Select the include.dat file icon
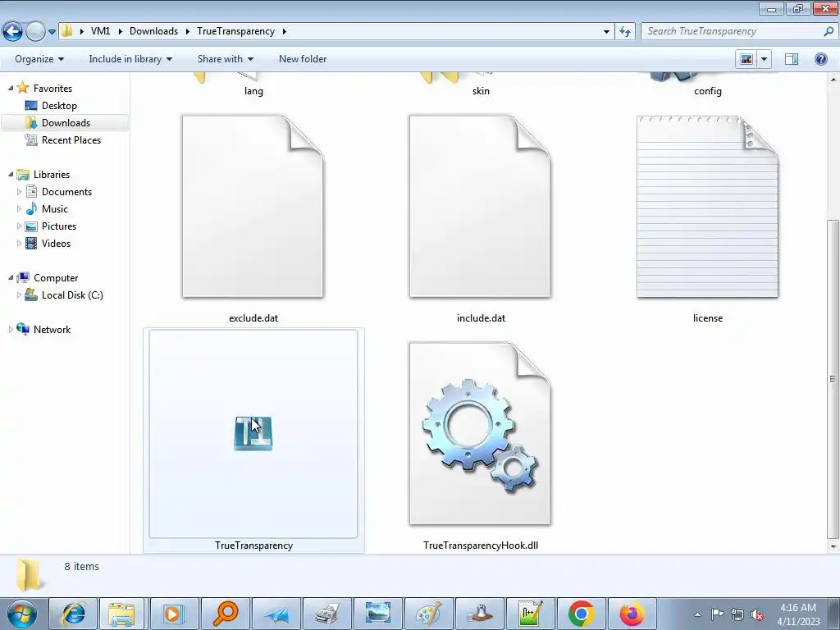Screen dimensions: 840x630 tap(480, 206)
